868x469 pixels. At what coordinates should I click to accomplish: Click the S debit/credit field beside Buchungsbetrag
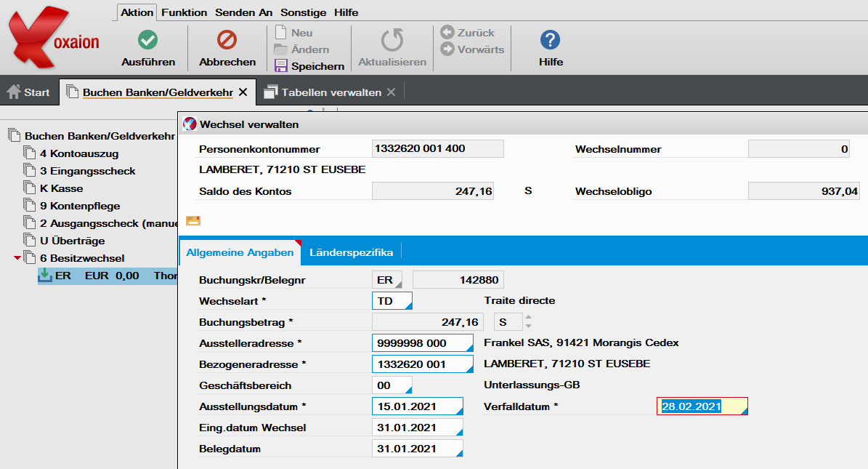coord(508,322)
